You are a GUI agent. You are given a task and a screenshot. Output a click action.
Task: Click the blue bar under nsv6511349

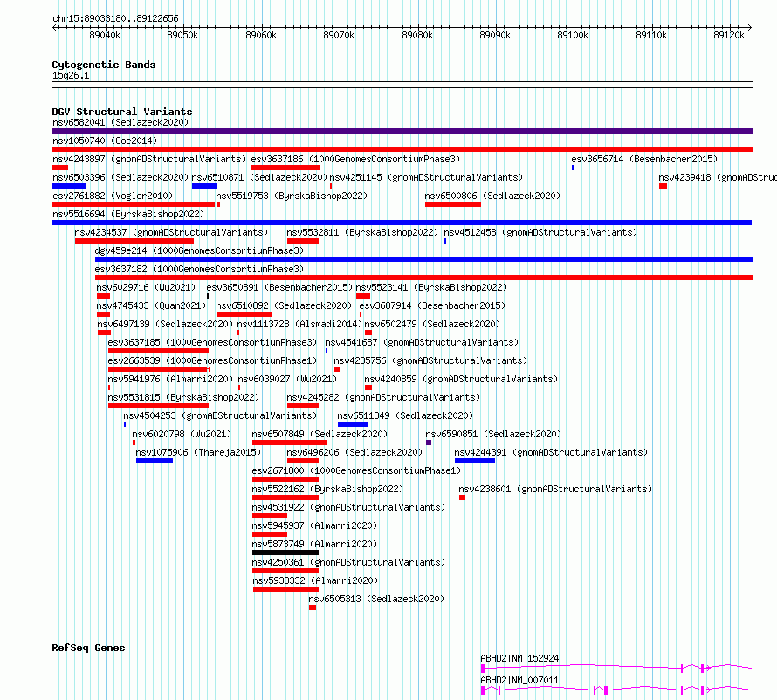(x=353, y=424)
